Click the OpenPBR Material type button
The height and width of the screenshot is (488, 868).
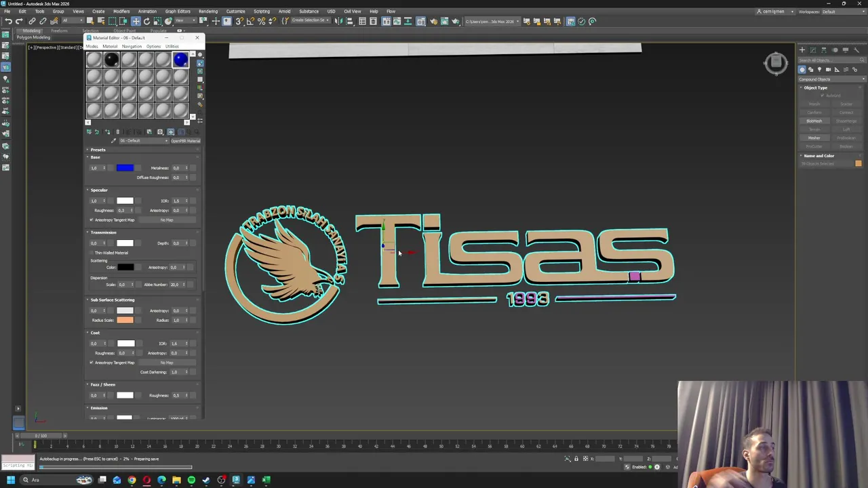[x=185, y=141]
